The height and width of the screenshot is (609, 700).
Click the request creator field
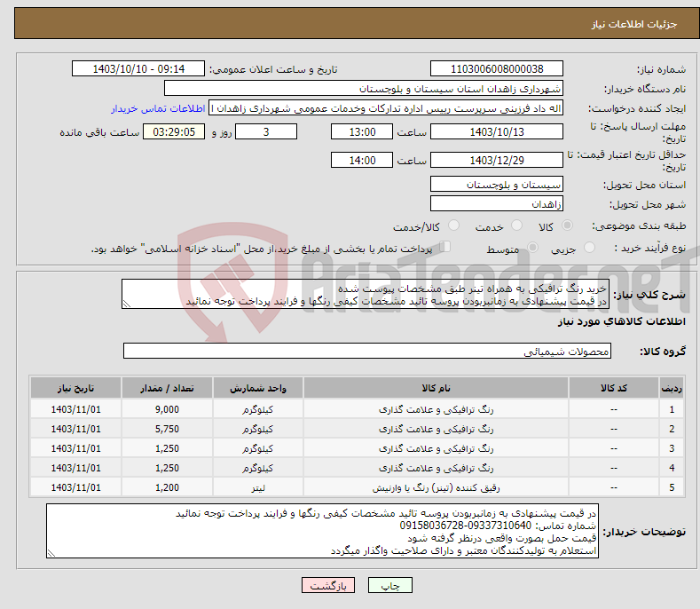pos(386,108)
